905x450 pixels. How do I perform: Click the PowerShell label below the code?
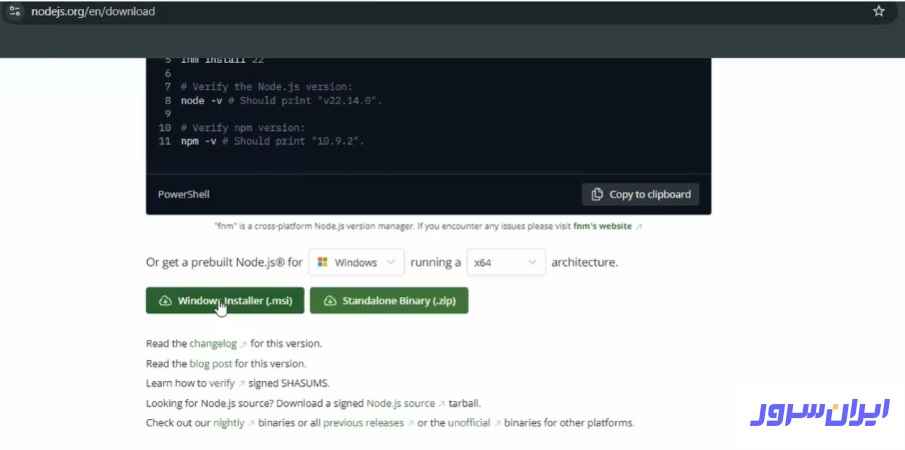pos(184,194)
